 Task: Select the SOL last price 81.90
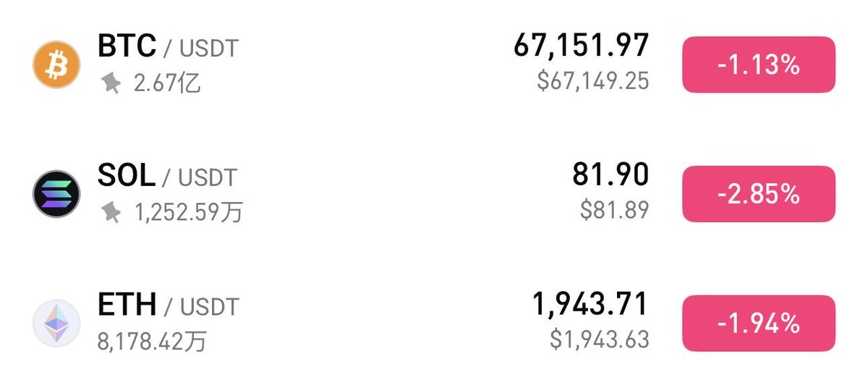(611, 175)
